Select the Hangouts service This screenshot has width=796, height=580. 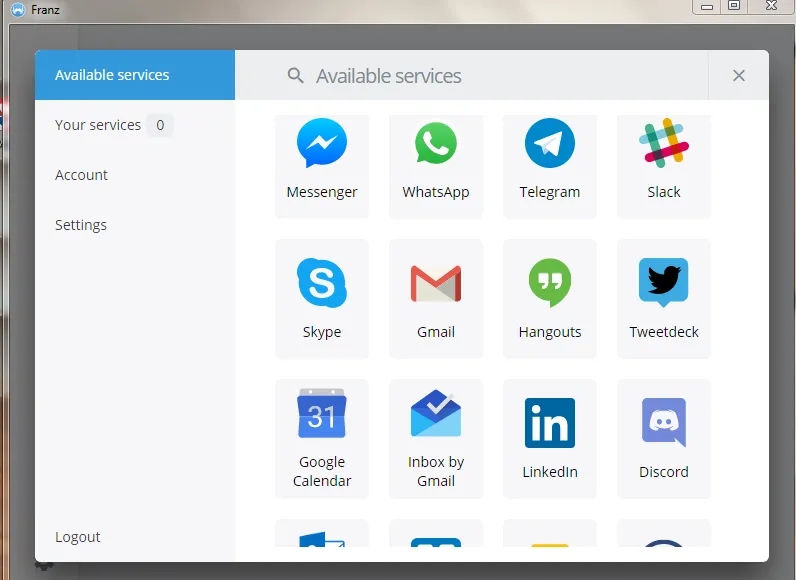pos(550,299)
